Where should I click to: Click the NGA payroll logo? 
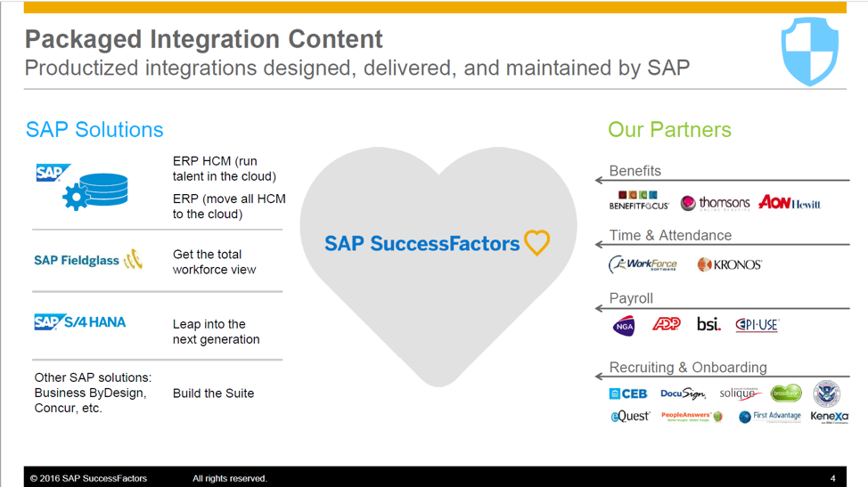pos(624,326)
